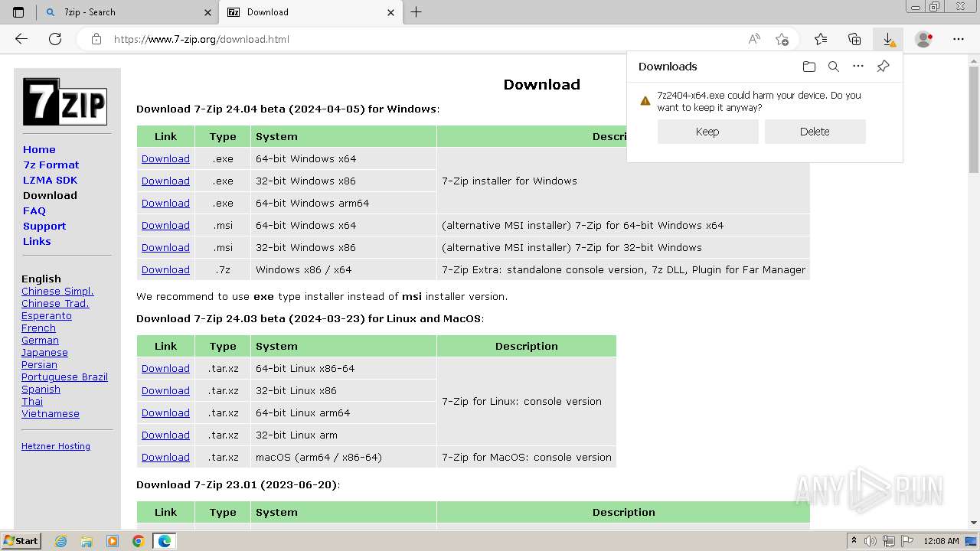Open FAQ sidebar link
980x551 pixels.
pos(34,210)
